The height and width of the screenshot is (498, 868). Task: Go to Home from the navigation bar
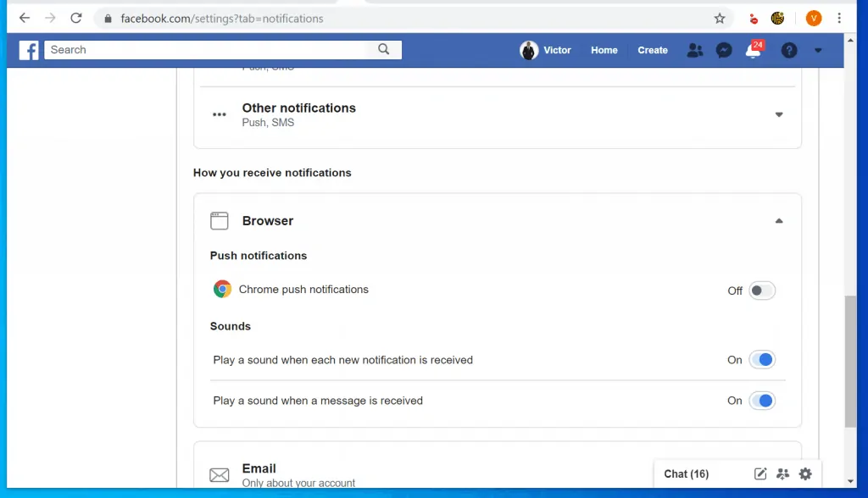[604, 51]
